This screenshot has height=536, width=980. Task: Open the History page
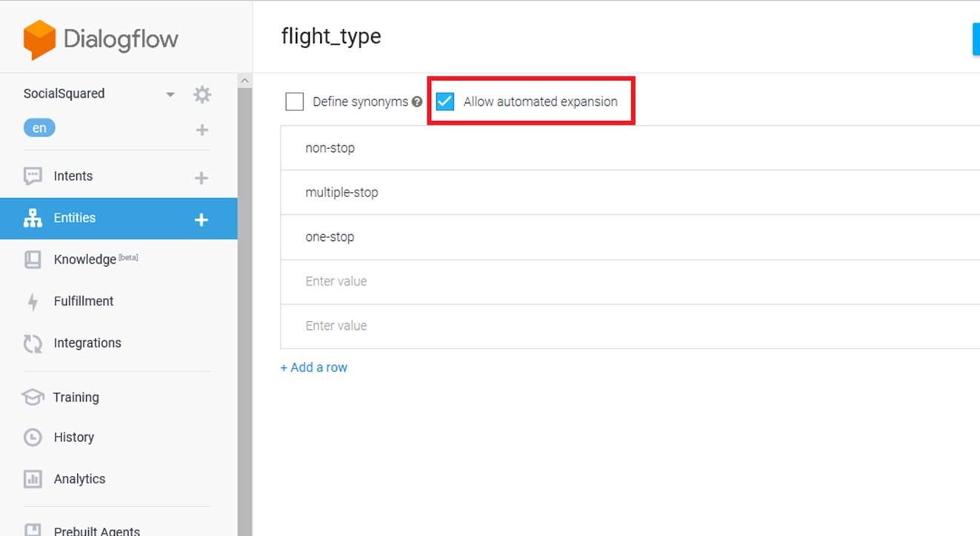coord(73,437)
